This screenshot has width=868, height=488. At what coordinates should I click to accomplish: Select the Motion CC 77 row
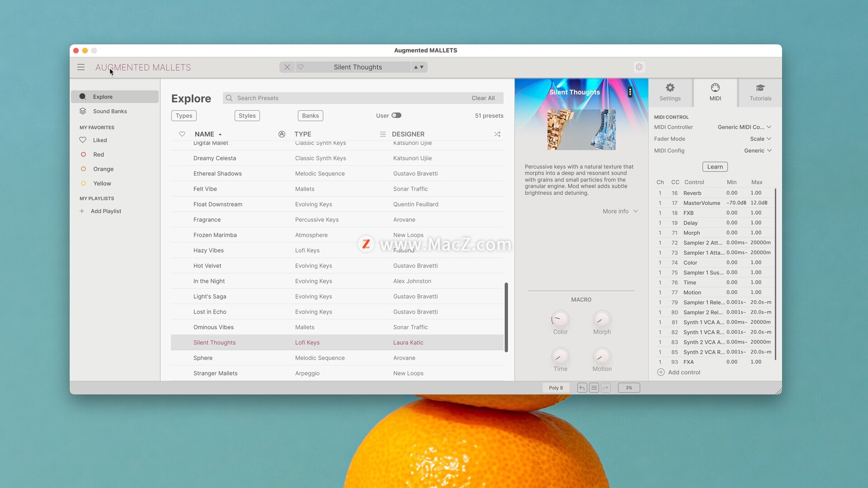tap(714, 292)
